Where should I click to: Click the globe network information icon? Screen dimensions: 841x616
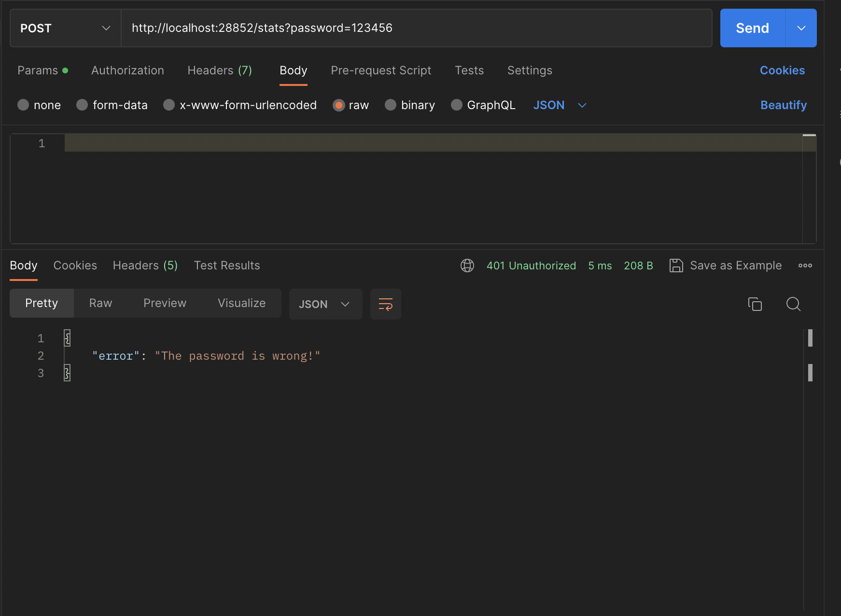point(467,265)
